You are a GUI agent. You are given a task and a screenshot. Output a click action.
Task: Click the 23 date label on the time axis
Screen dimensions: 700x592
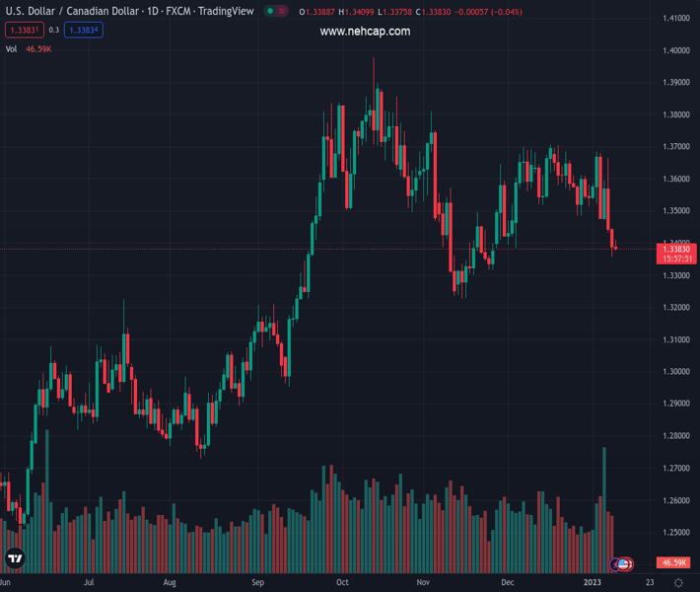pos(649,583)
